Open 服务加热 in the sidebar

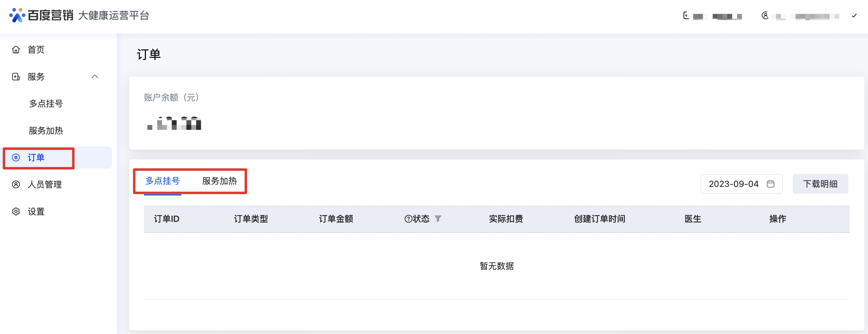[46, 131]
